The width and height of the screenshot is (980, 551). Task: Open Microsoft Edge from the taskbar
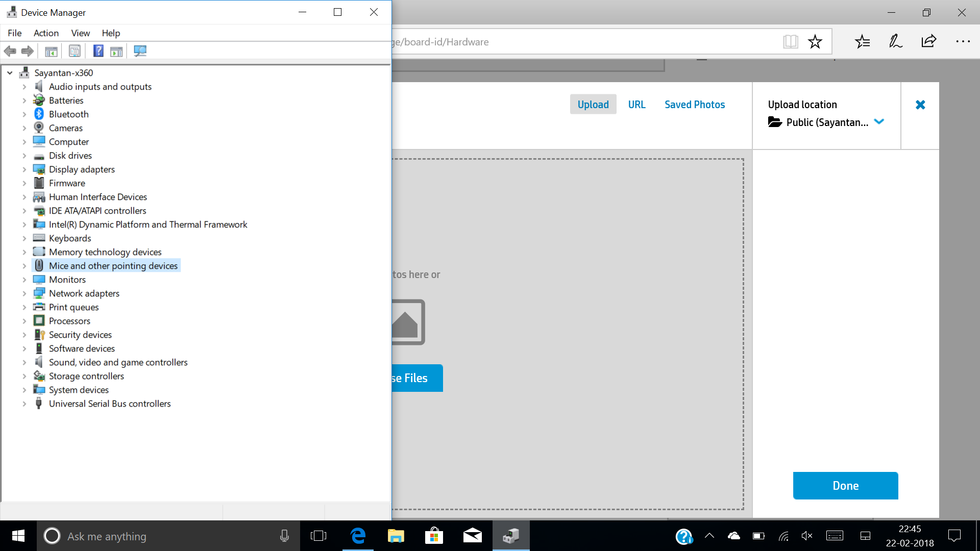coord(358,536)
